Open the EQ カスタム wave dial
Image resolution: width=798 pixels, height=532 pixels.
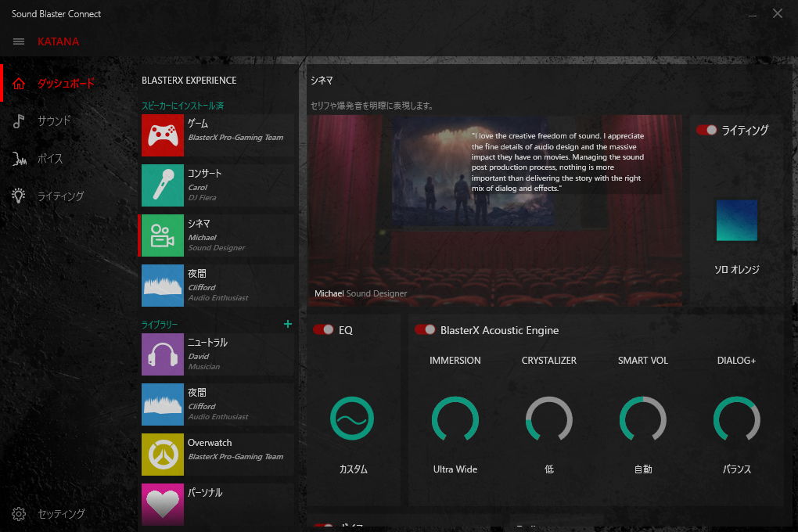point(352,419)
